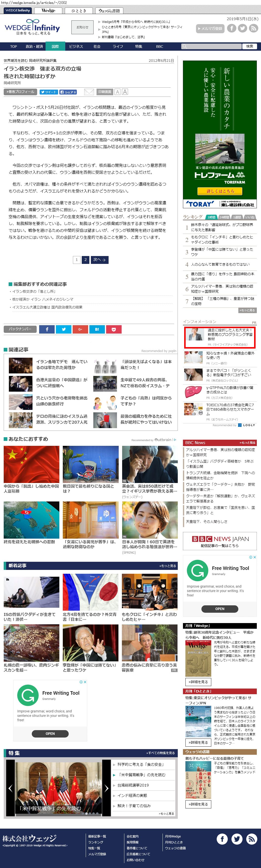Select second dot of the 特集 slider
This screenshot has width=261, height=868.
click(x=86, y=814)
